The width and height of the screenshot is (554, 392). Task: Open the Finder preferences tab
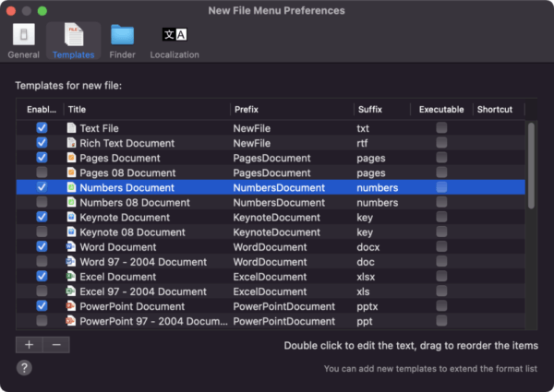(x=122, y=41)
